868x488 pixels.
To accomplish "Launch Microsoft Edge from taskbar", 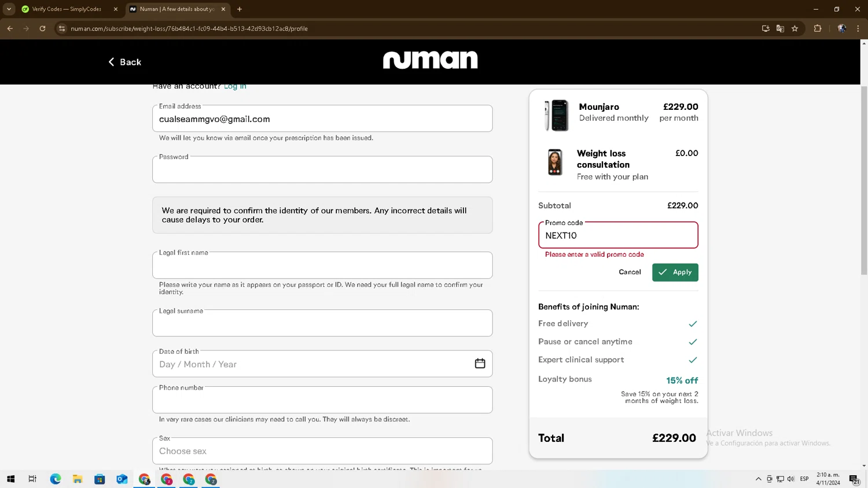I will pyautogui.click(x=56, y=479).
